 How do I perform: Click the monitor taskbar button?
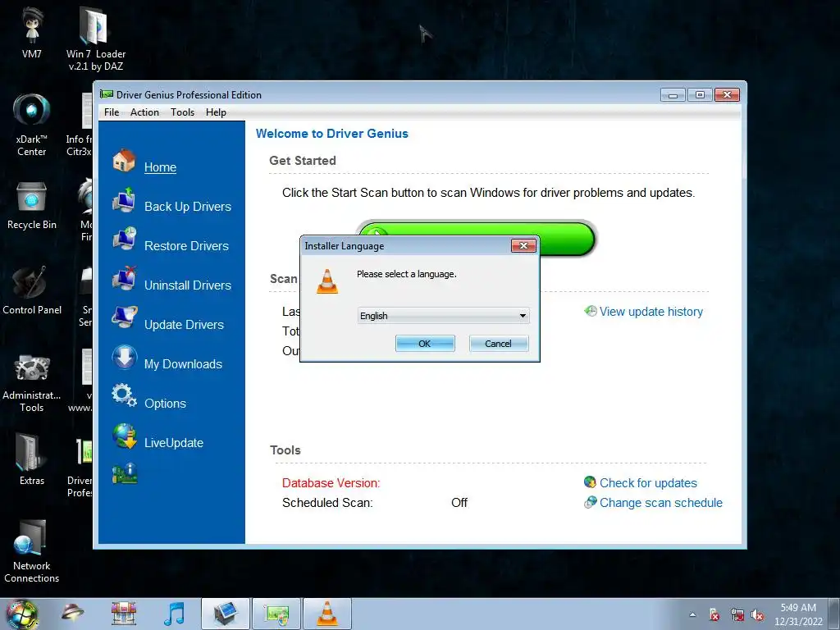click(x=226, y=614)
